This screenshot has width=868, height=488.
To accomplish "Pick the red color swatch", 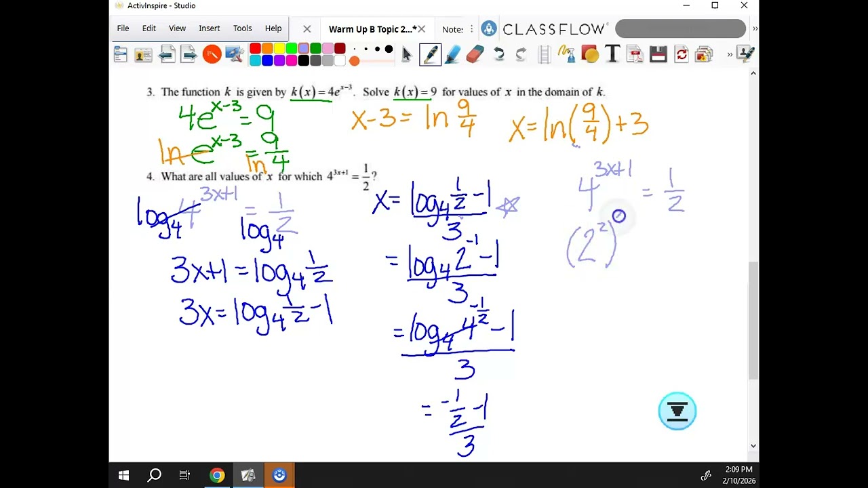I will click(255, 49).
